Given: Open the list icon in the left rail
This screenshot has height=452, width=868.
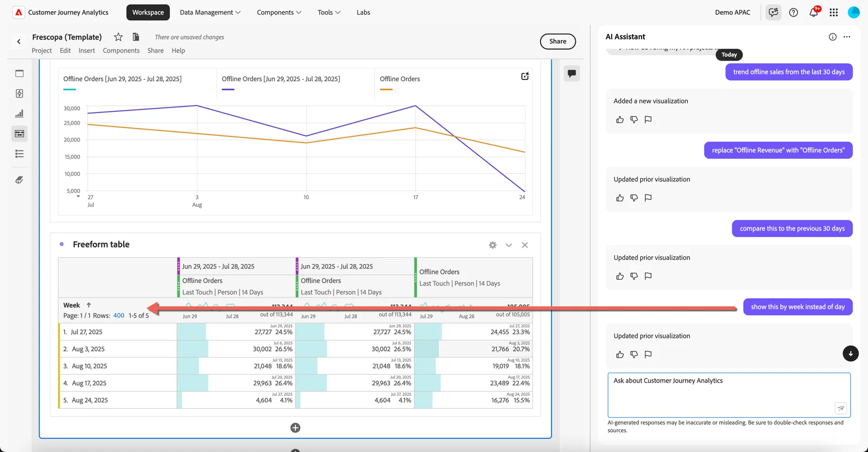Looking at the screenshot, I should (20, 154).
